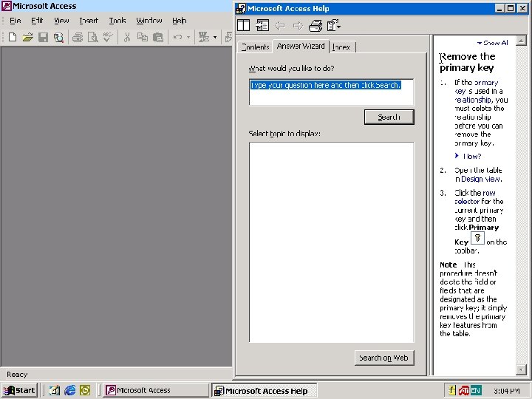Viewport: 532px width, 399px height.
Task: Open the Edit menu in Access
Action: coord(37,21)
